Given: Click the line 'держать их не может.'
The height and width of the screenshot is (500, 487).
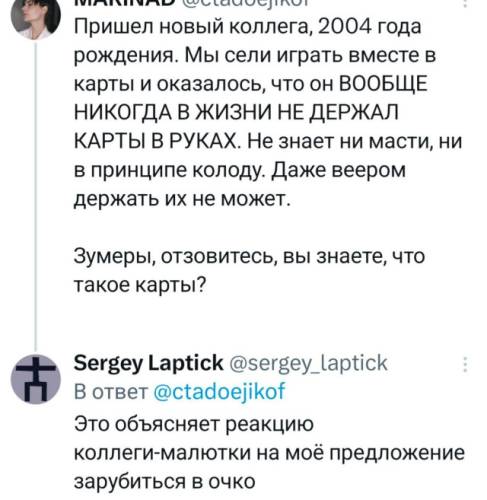Looking at the screenshot, I should pyautogui.click(x=182, y=199).
